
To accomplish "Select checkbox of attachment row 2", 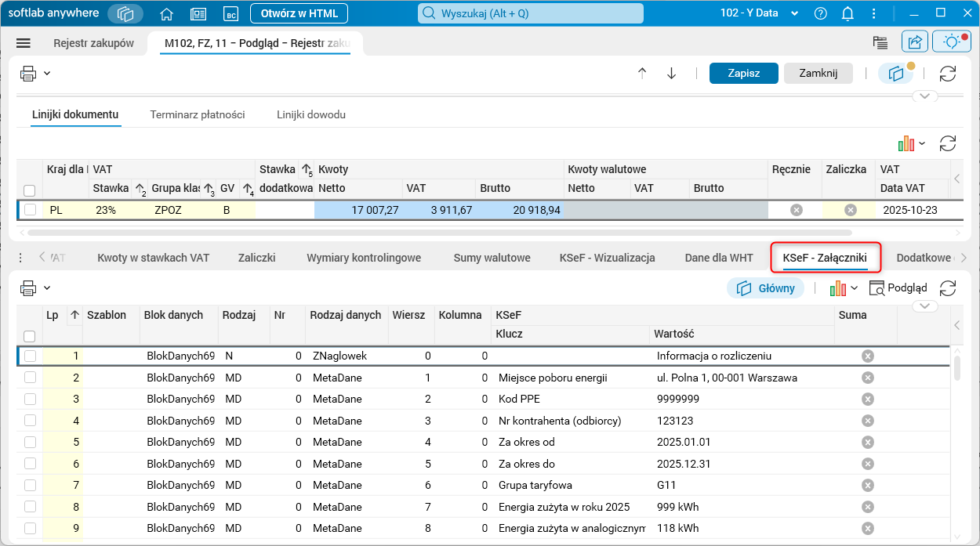I will click(x=30, y=378).
